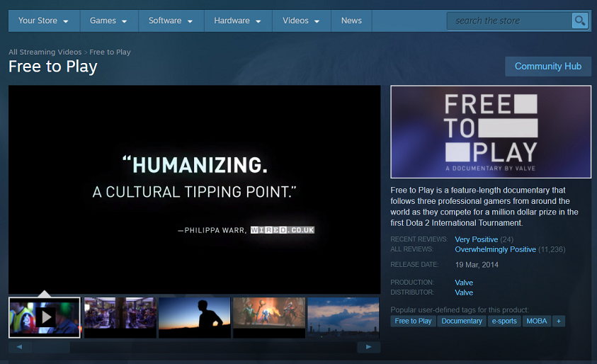
Task: Add a tag with the plus button
Action: click(559, 321)
